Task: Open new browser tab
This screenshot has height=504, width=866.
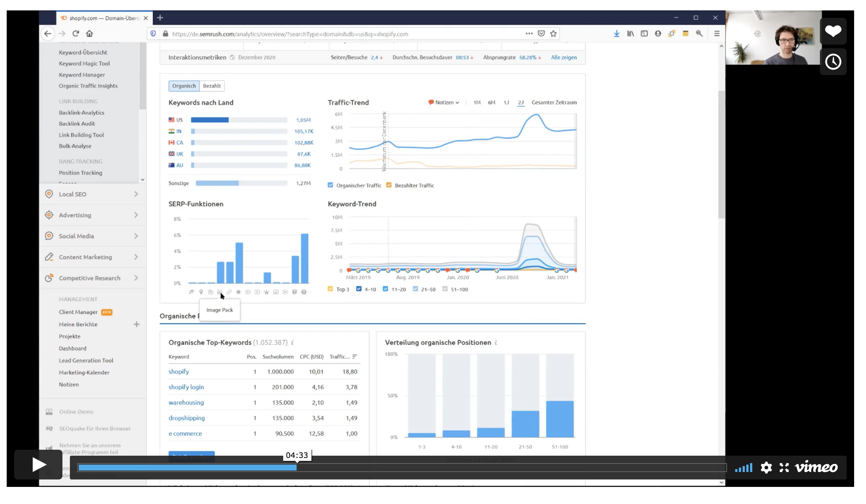Action: coord(160,17)
